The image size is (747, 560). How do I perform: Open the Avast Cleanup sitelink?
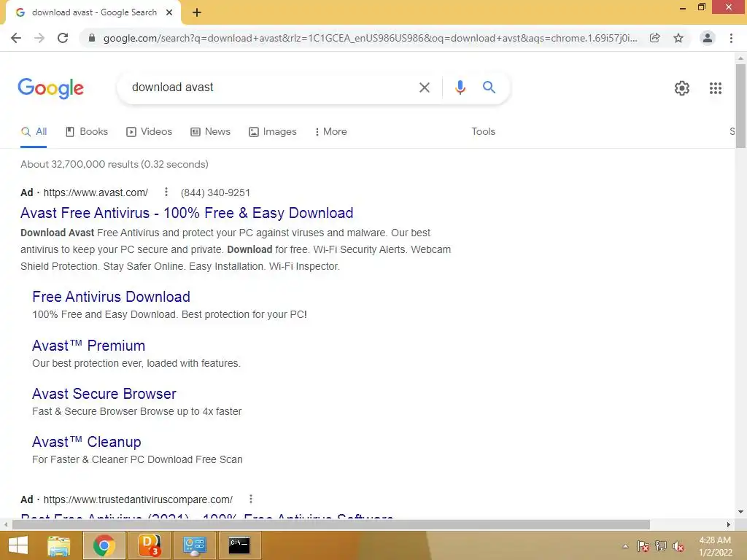[x=87, y=442]
